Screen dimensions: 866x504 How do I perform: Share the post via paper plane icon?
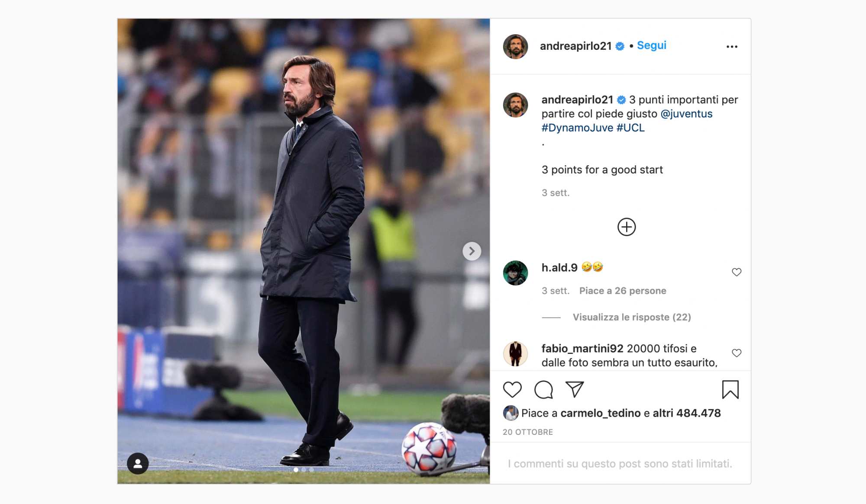pyautogui.click(x=575, y=390)
